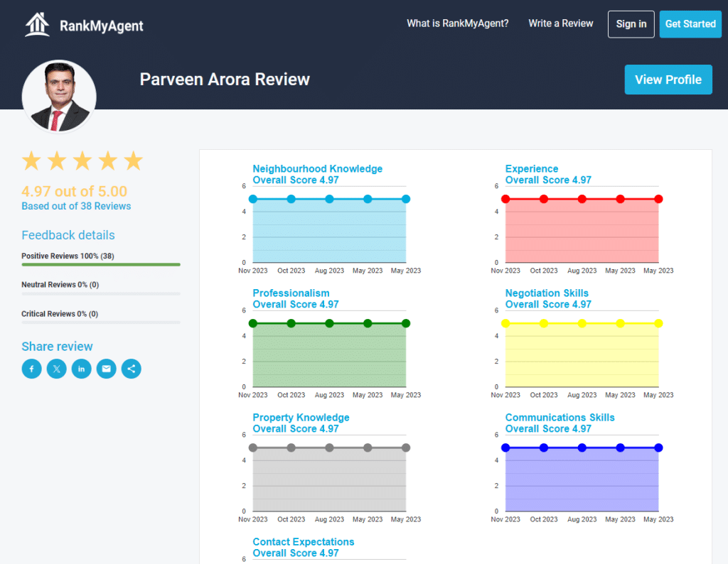Screen dimensions: 728x564
Task: Click Nov 2023 point on Experience chart
Action: [x=505, y=199]
